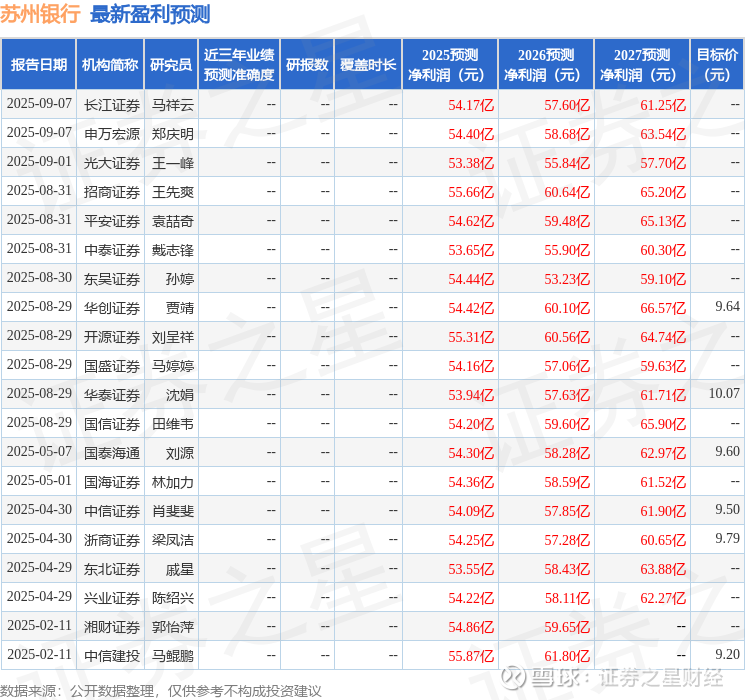Screen dimensions: 745x700
Task: Click analyst name 戴志锋
Action: click(172, 250)
